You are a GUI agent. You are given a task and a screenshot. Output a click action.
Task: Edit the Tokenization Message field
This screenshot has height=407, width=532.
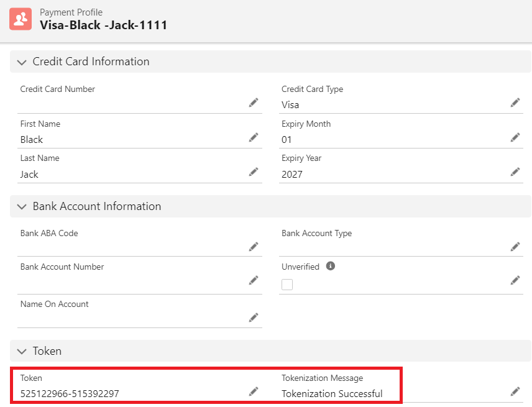[x=515, y=391]
